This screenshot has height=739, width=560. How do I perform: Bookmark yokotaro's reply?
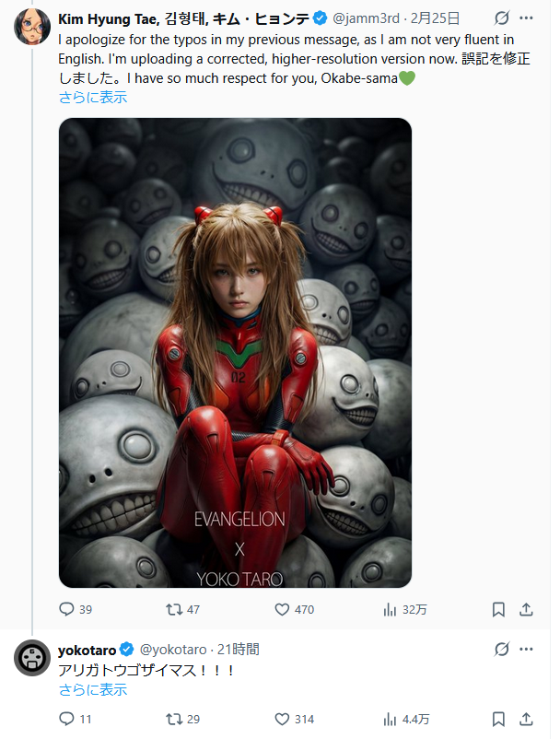(x=498, y=719)
